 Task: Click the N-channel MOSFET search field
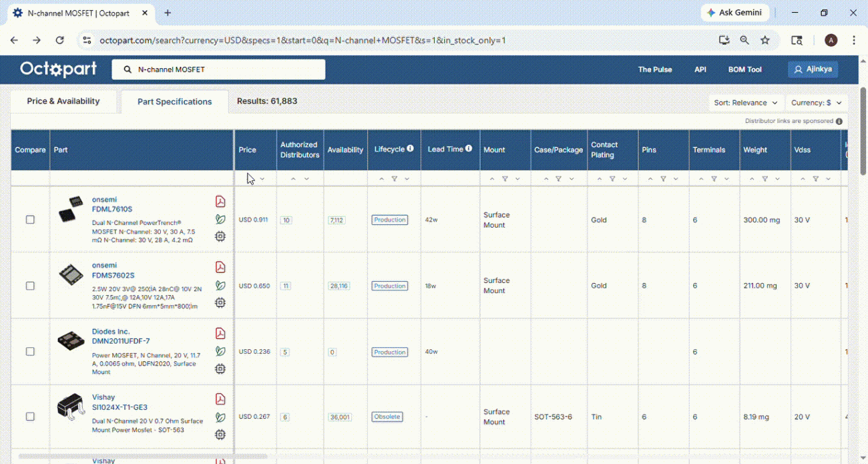218,69
